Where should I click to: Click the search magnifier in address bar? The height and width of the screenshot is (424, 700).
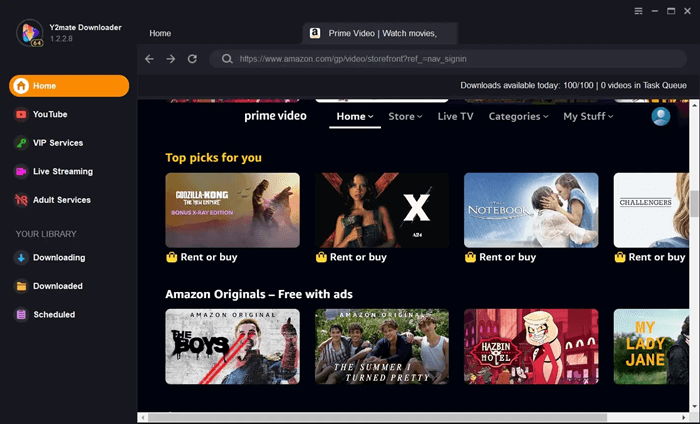(x=227, y=59)
